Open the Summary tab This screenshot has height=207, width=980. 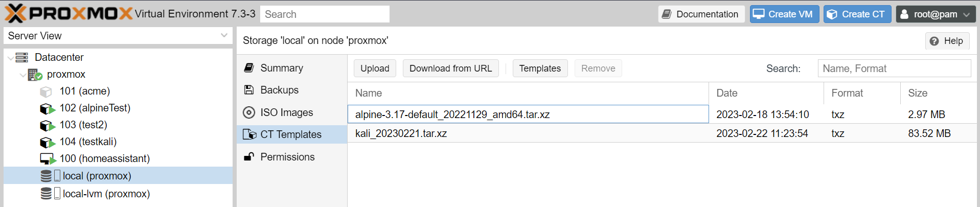[x=281, y=68]
